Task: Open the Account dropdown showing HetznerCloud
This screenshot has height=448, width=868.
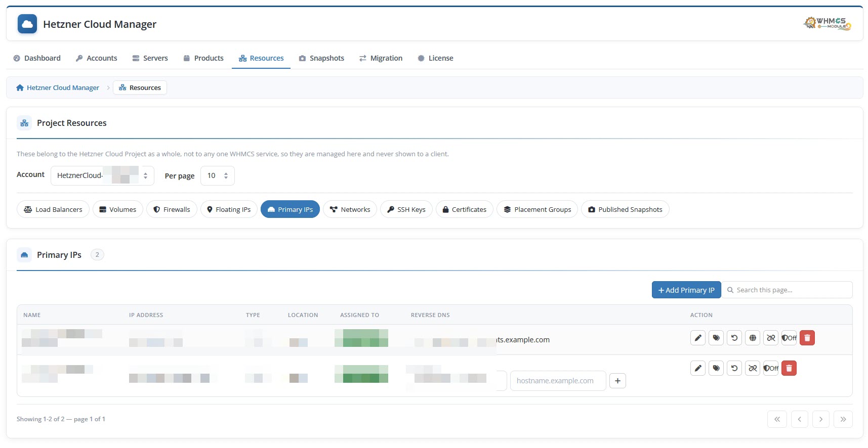Action: [x=102, y=175]
